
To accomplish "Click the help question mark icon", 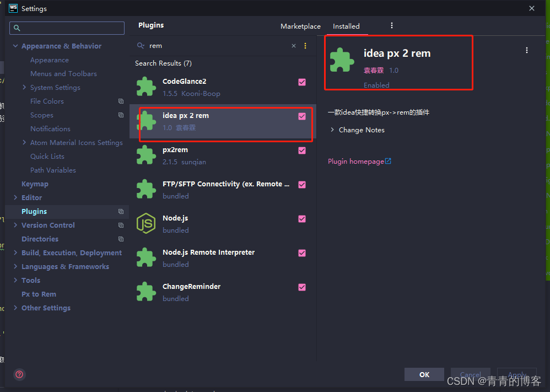I will tap(19, 374).
